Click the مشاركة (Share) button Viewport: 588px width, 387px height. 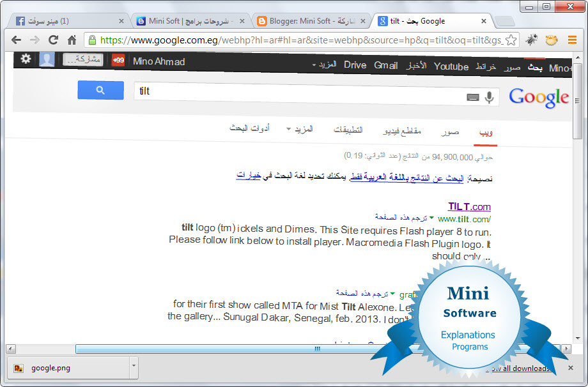pos(83,59)
